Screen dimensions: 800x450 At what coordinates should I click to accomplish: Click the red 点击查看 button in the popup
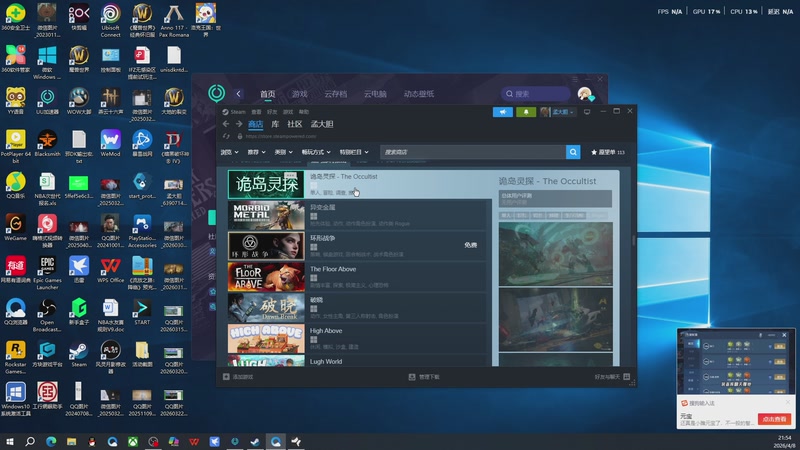pos(774,419)
